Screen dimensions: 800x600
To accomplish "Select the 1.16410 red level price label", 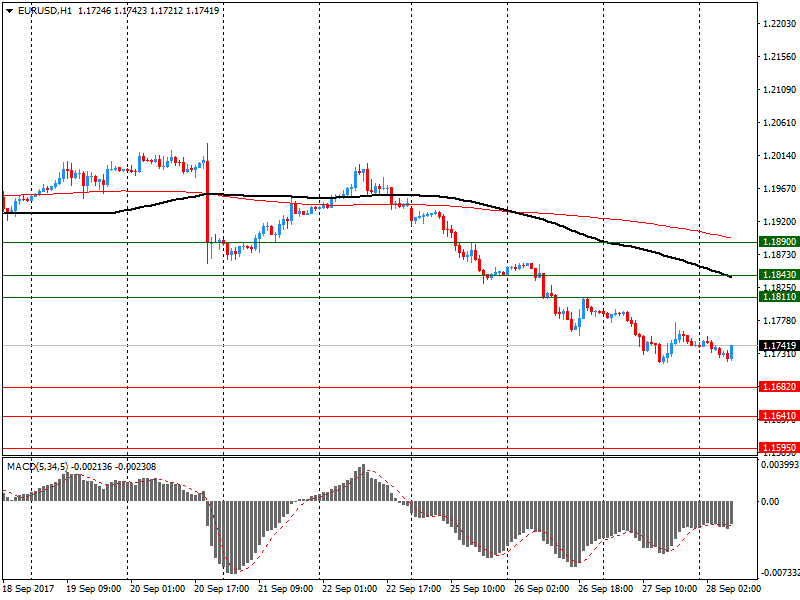I will pos(779,415).
